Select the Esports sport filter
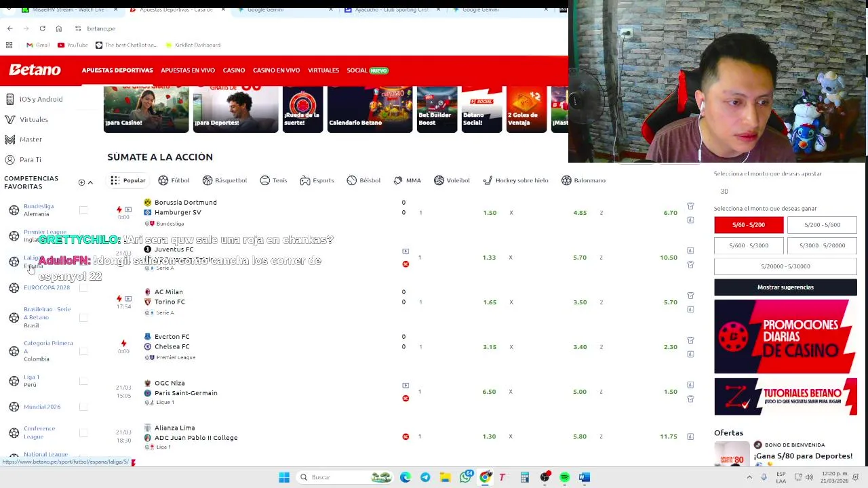The image size is (868, 488). point(317,180)
